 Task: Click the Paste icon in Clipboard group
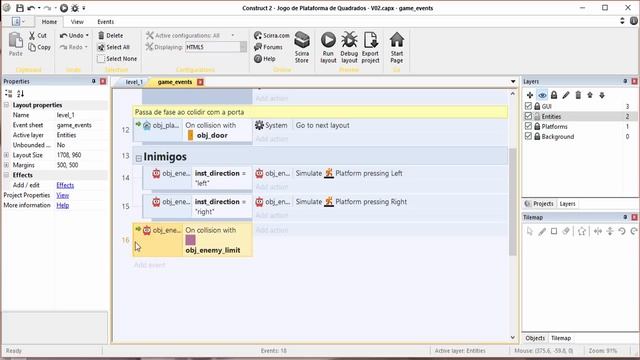[x=16, y=40]
